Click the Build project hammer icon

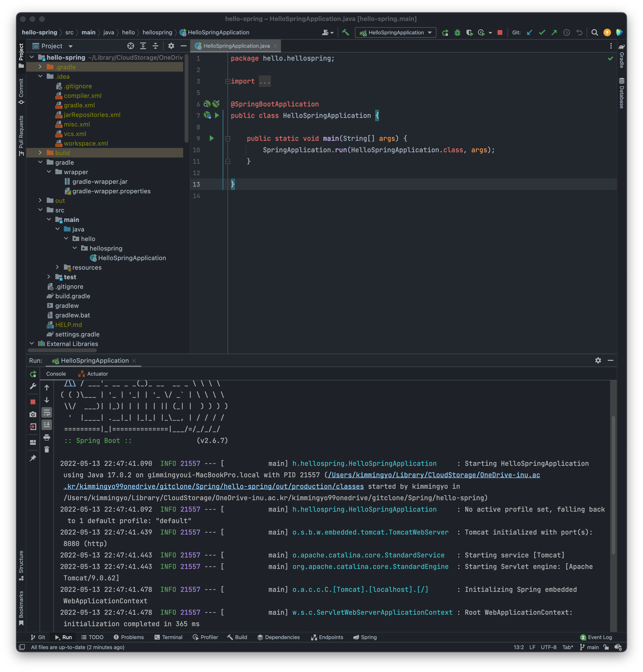click(x=346, y=32)
